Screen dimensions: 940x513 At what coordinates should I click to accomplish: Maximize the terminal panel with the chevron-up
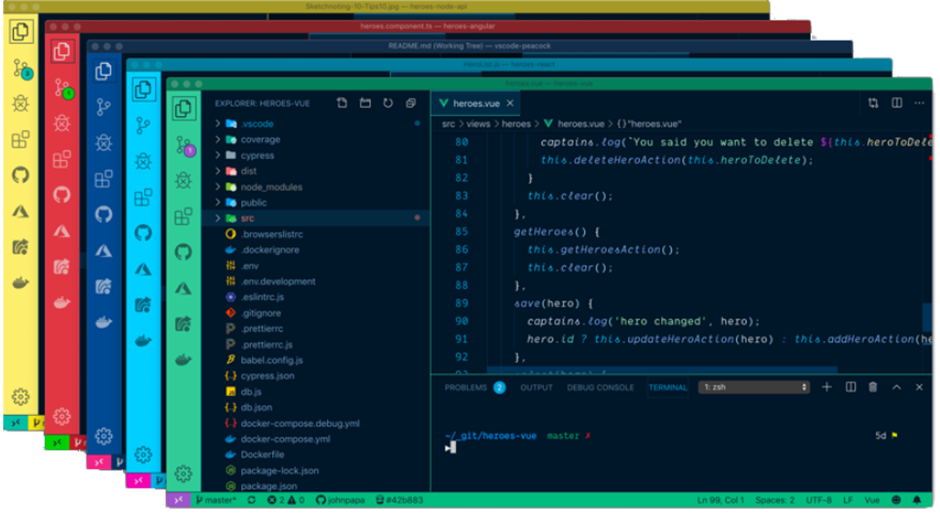coord(896,387)
